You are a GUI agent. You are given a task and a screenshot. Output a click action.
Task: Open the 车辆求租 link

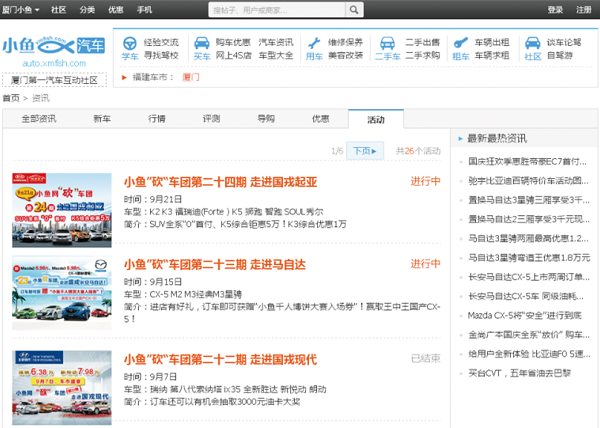492,55
